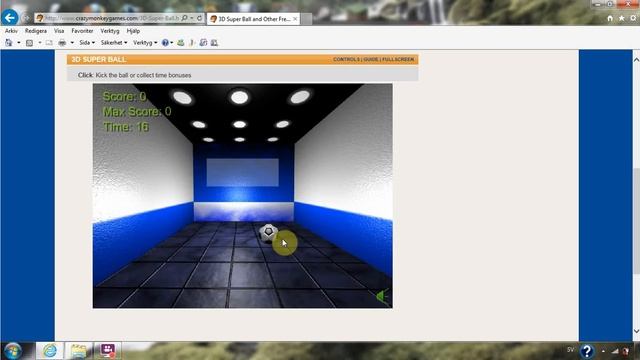Click the 'Time: 16' text
The width and height of the screenshot is (640, 360).
[126, 127]
